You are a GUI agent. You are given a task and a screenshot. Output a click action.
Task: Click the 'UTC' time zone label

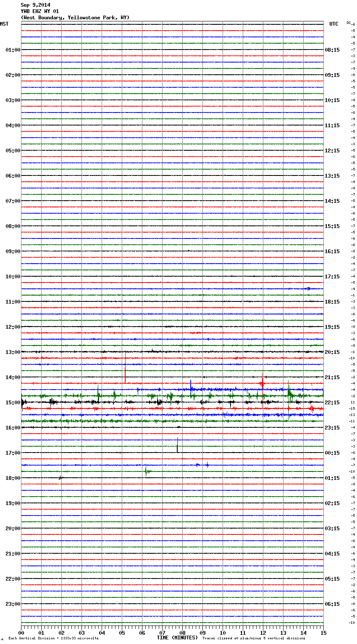coord(334,24)
